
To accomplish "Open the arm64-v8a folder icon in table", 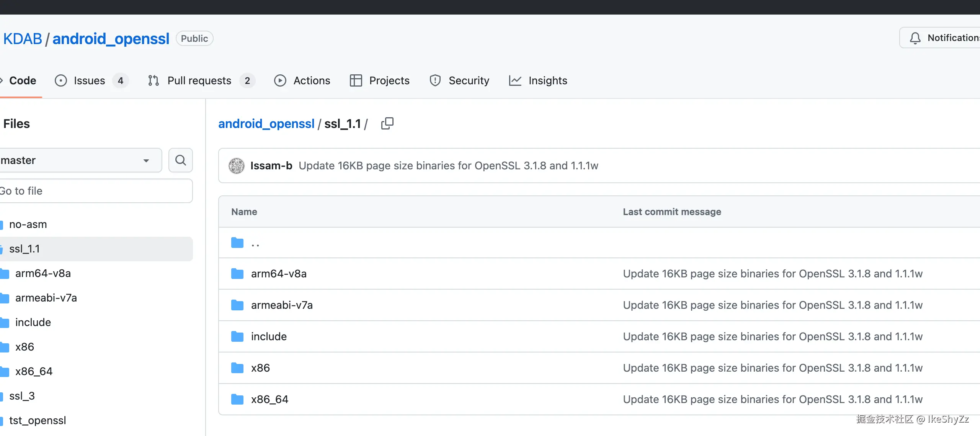I will [x=237, y=274].
